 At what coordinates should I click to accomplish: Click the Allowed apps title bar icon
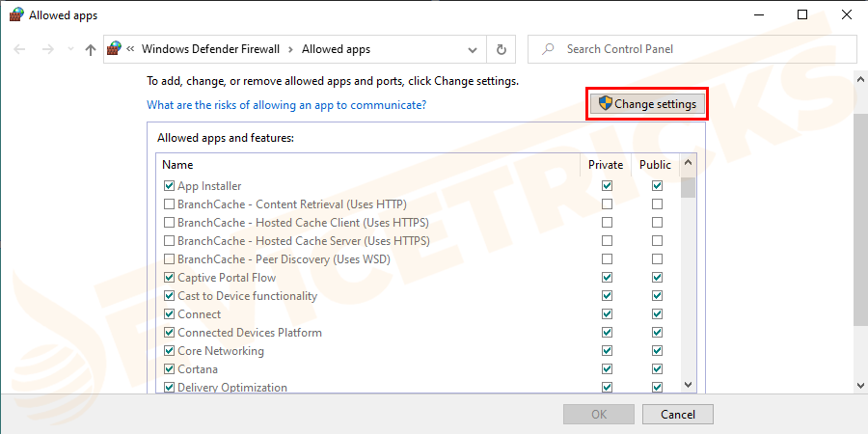tap(16, 14)
